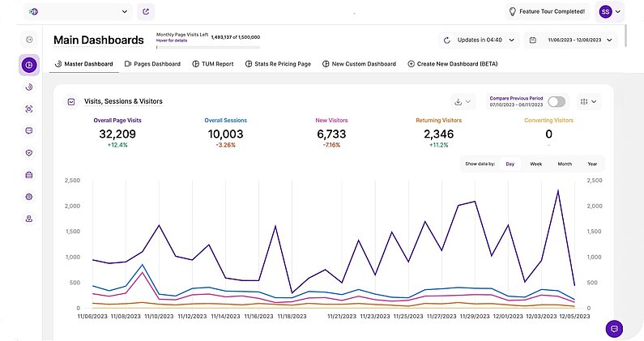644x341 pixels.
Task: Click the download icon on the Visits widget
Action: click(x=463, y=102)
